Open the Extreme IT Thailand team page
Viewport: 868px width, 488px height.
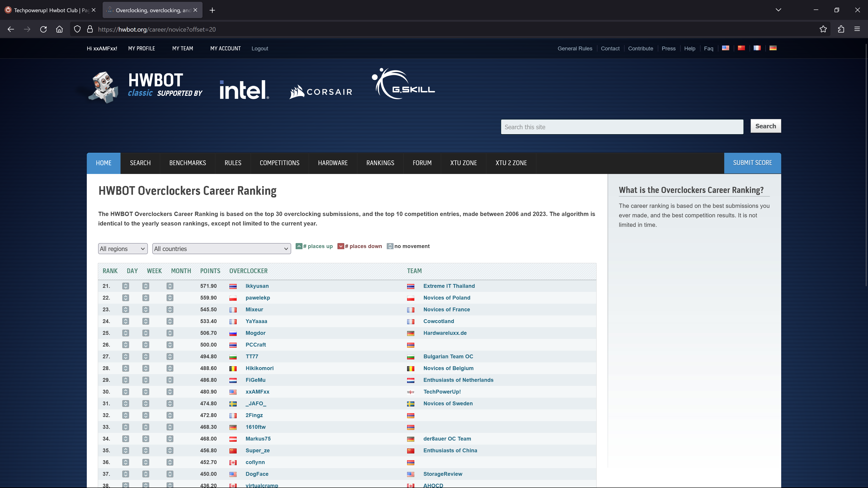point(449,286)
